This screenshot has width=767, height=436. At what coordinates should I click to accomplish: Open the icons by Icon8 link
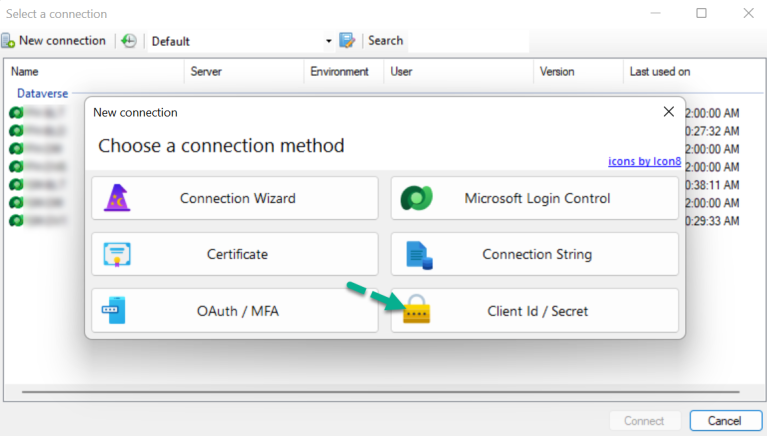(643, 160)
